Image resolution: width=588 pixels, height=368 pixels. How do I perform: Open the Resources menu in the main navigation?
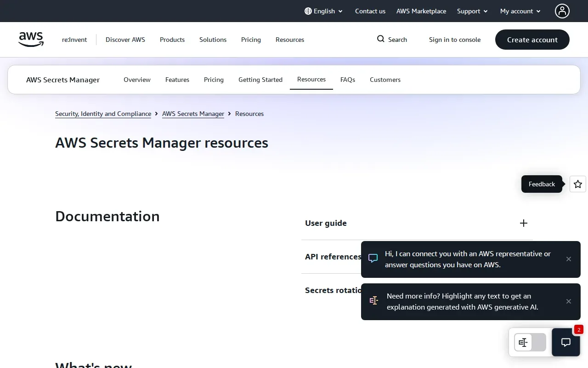tap(290, 40)
